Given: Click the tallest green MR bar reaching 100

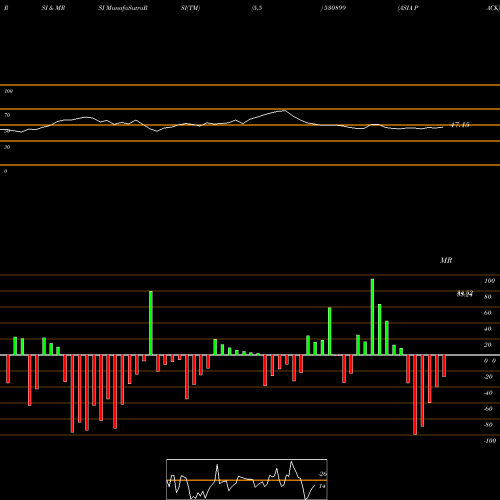Looking at the screenshot, I should tap(372, 317).
